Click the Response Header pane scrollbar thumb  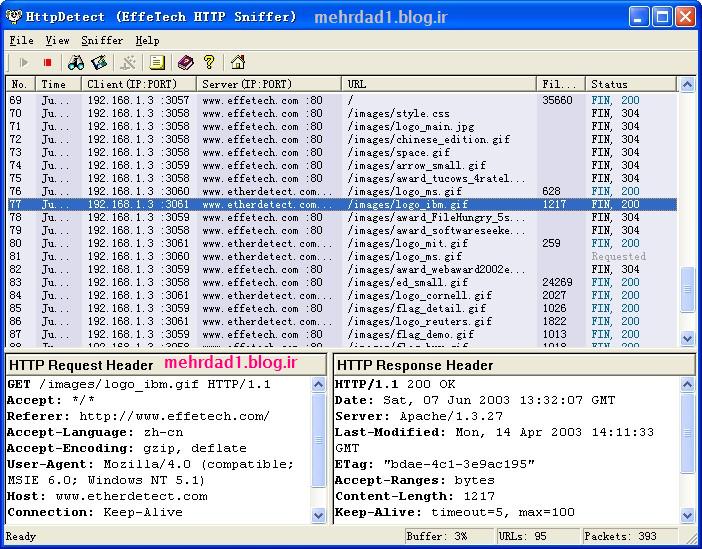click(x=687, y=433)
